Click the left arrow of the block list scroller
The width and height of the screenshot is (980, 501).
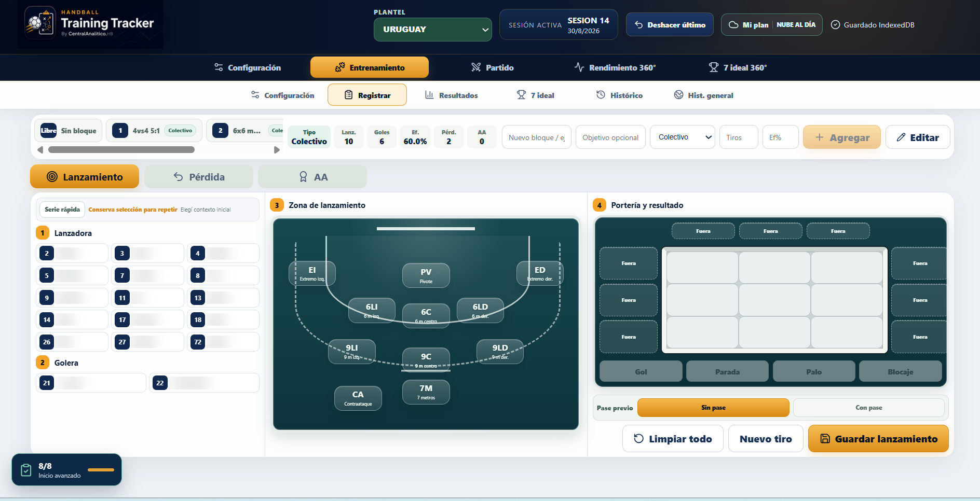point(40,150)
